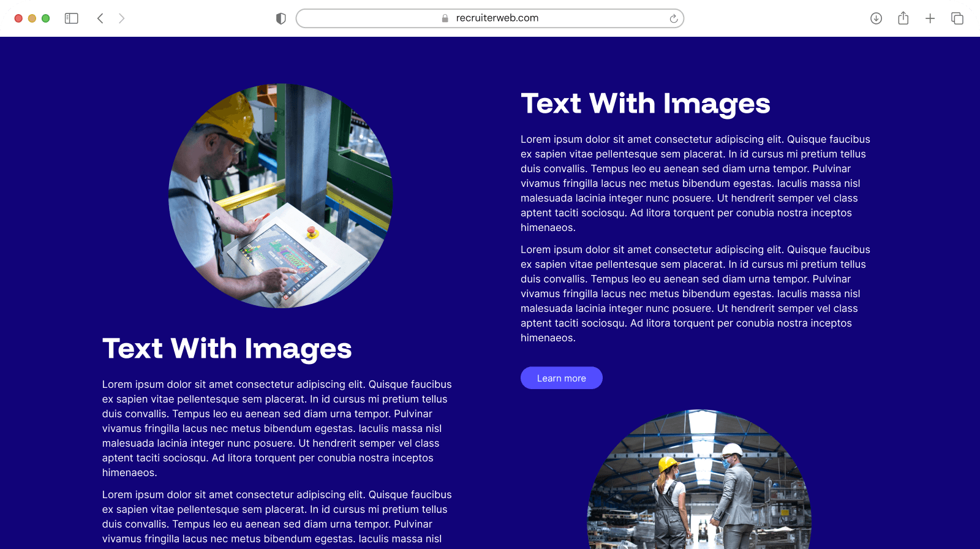980x549 pixels.
Task: Go forward to the next page
Action: click(x=121, y=18)
